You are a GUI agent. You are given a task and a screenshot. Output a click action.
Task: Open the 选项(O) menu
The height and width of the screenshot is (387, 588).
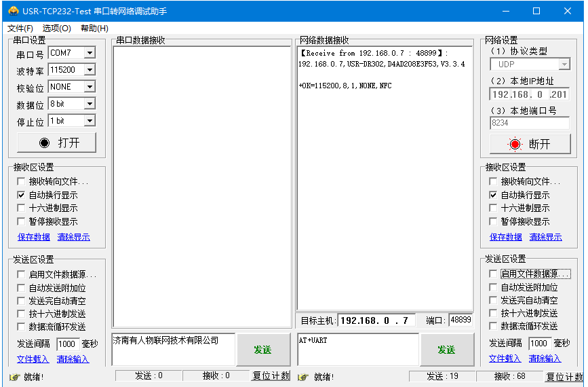coord(56,28)
